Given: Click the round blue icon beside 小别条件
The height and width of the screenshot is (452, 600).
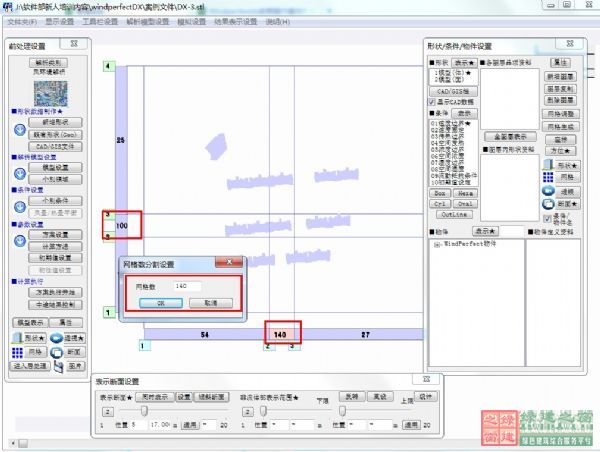Looking at the screenshot, I should point(19,206).
